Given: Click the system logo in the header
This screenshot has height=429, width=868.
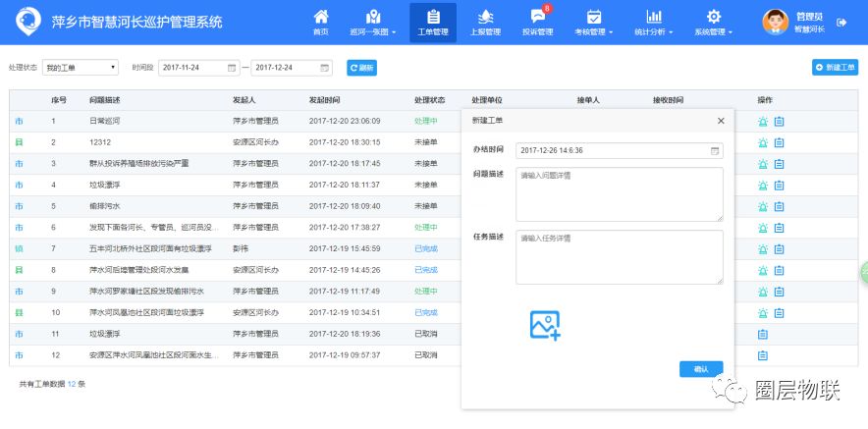Looking at the screenshot, I should pos(27,23).
